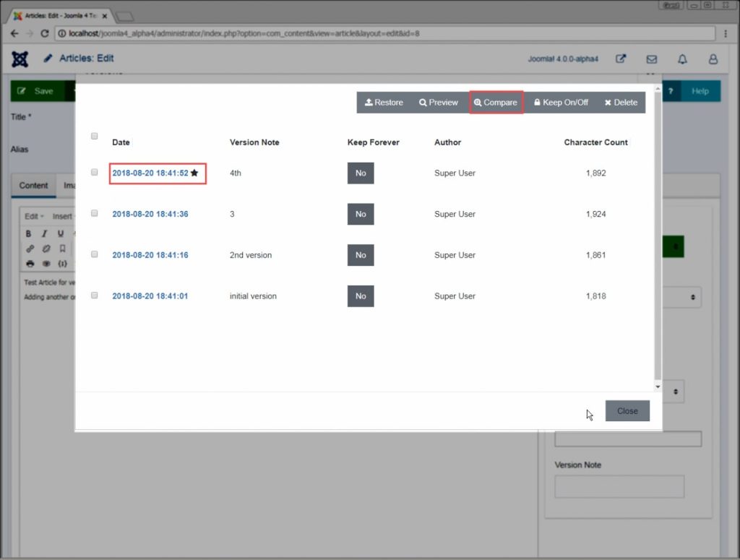Open the user account icon
The height and width of the screenshot is (560, 740).
point(713,59)
